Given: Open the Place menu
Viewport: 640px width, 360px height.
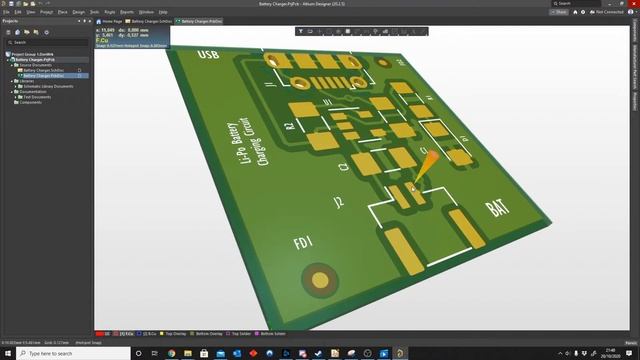Looking at the screenshot, I should (62, 12).
